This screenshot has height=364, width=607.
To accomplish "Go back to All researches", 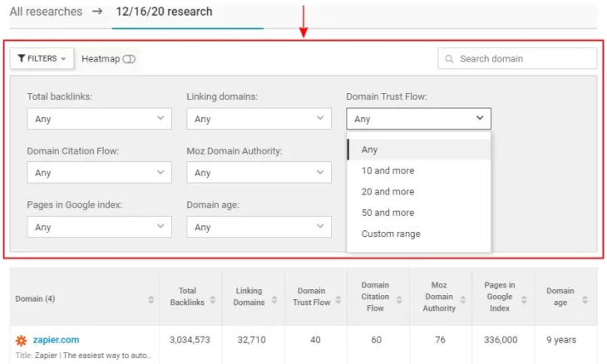I will click(46, 12).
